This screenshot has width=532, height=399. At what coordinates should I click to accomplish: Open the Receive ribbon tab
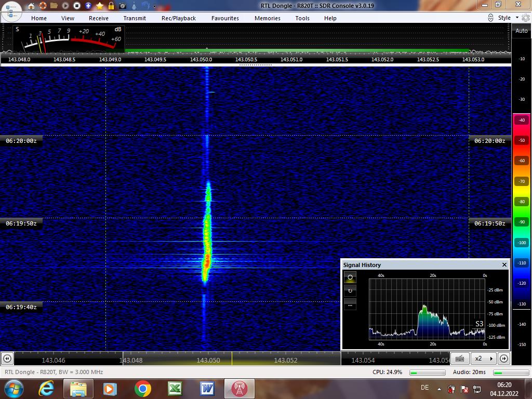99,18
